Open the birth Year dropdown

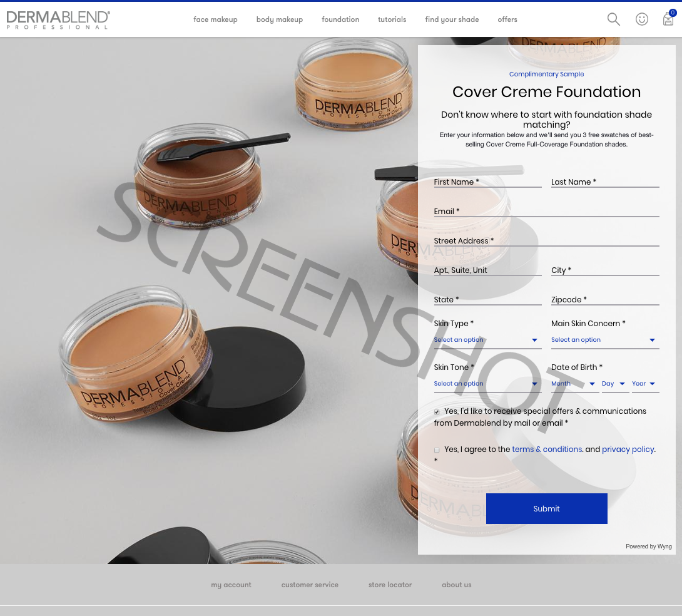(x=646, y=384)
